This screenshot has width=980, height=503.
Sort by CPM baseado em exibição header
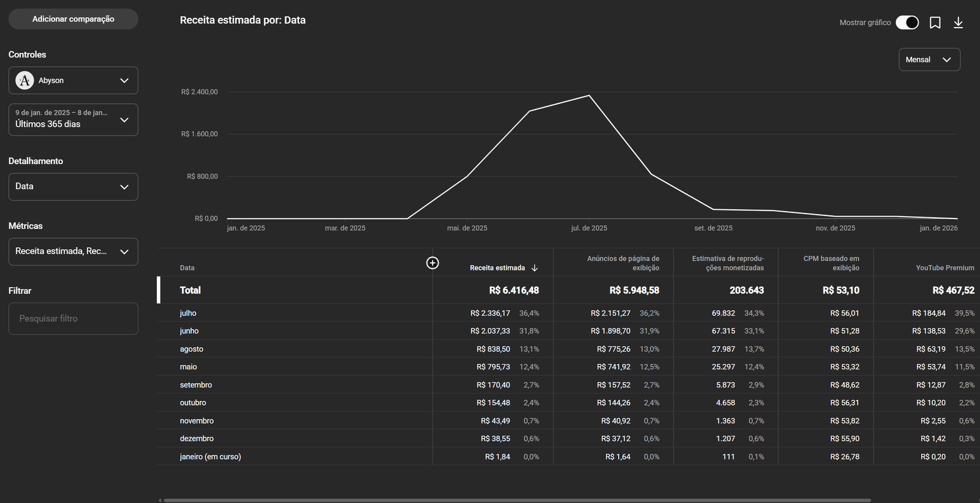831,263
